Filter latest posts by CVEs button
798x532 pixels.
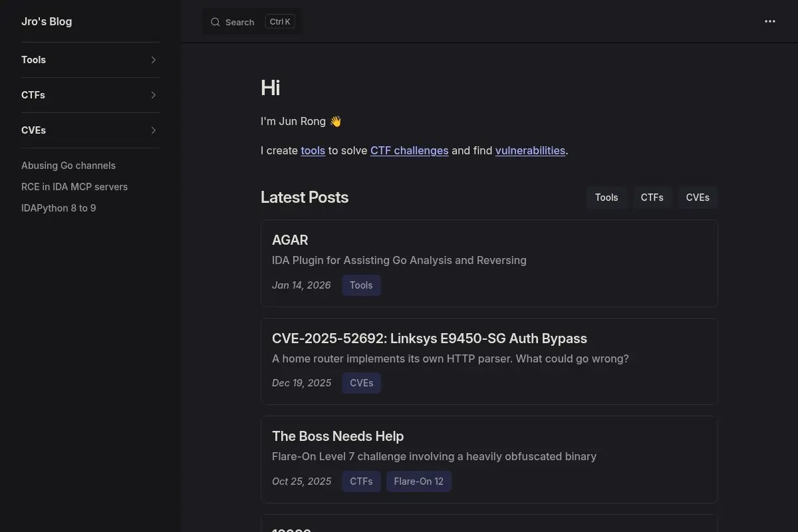point(698,198)
